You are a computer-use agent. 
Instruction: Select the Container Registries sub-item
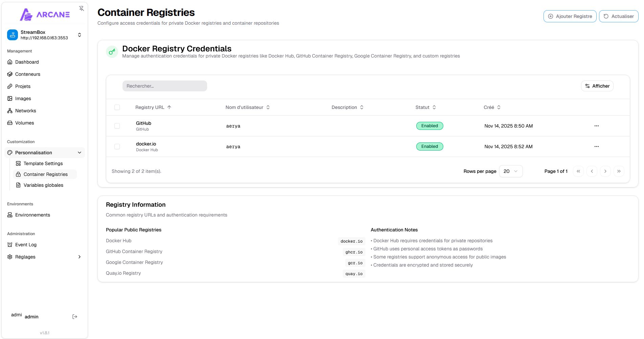45,174
